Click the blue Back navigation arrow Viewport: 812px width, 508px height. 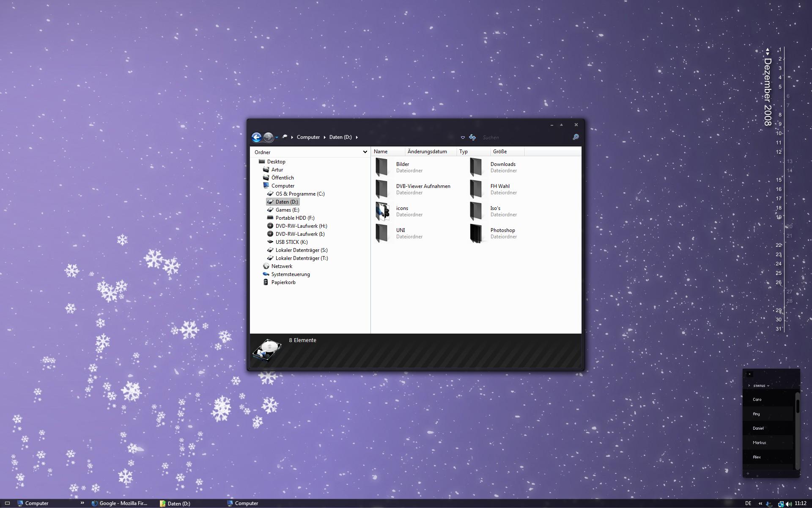[256, 137]
